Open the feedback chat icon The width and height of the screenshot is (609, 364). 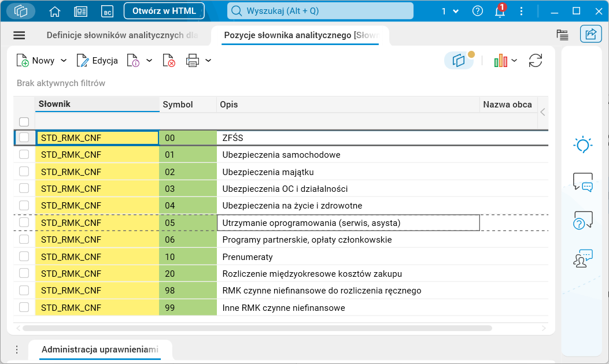click(x=583, y=181)
